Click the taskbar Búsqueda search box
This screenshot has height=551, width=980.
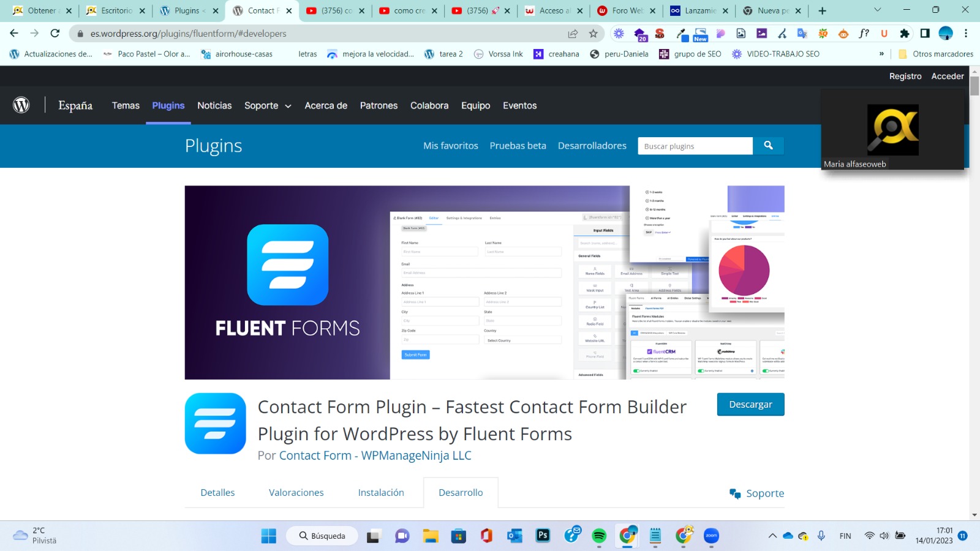pyautogui.click(x=323, y=536)
